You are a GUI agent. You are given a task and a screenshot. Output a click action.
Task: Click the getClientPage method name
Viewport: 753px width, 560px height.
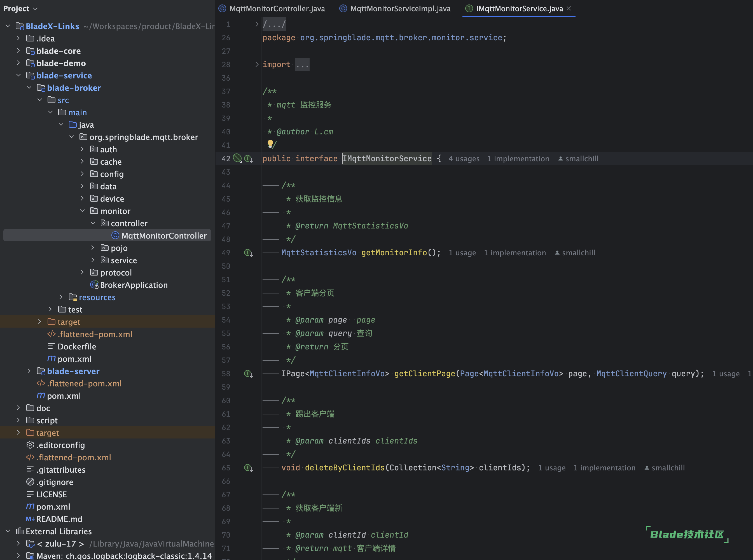tap(425, 374)
